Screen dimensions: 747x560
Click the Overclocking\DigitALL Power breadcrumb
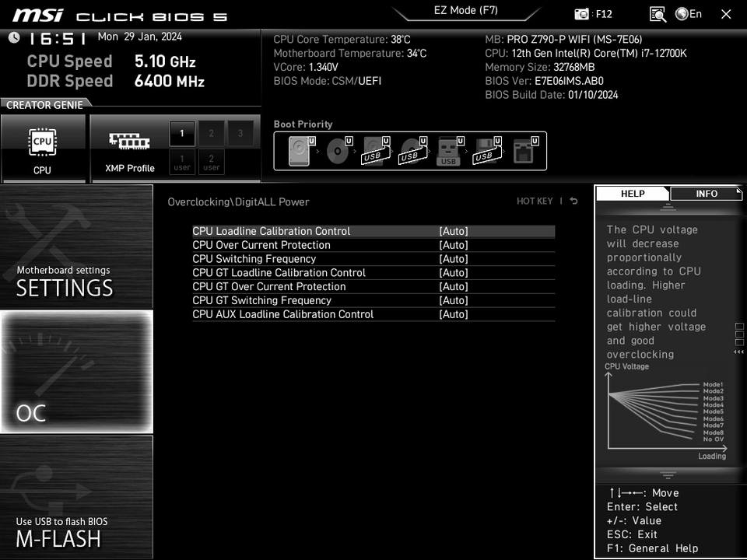pos(238,201)
